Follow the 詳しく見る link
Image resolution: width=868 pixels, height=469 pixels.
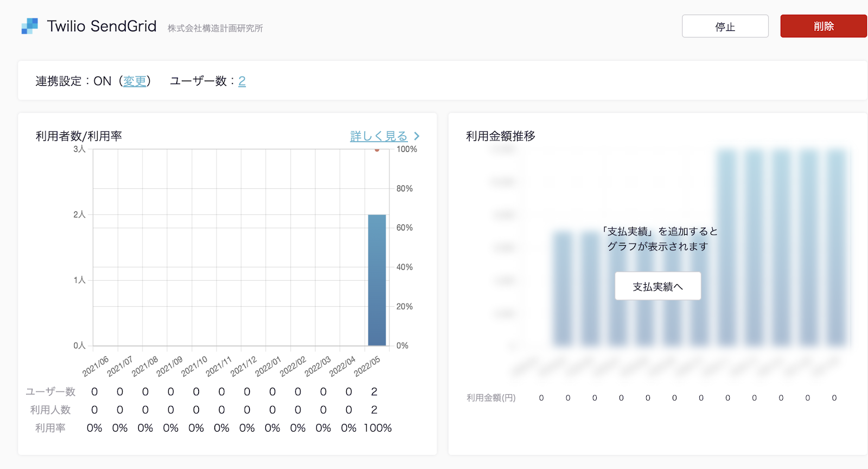click(x=379, y=136)
